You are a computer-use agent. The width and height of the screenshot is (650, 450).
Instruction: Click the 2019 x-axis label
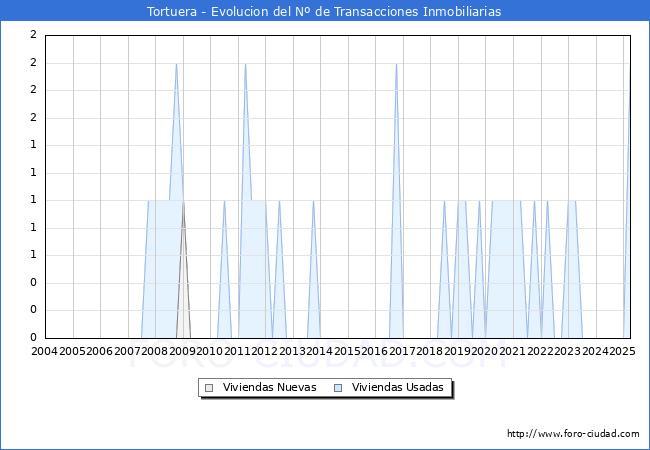(458, 351)
